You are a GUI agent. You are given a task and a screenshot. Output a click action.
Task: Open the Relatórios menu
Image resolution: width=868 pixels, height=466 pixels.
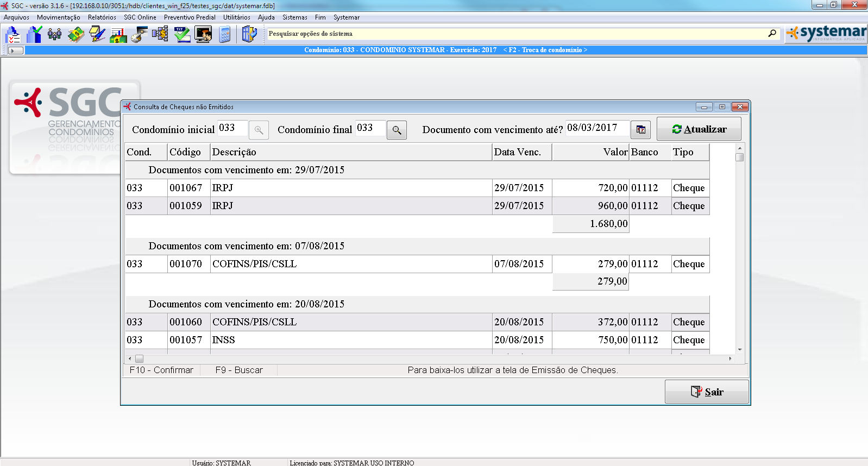pos(102,17)
